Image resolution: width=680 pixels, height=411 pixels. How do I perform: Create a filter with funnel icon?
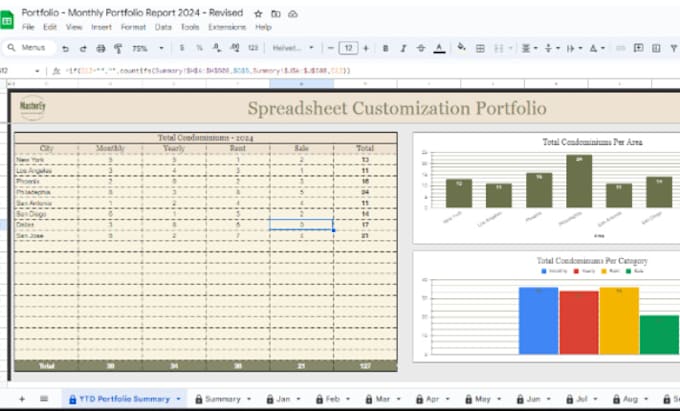(674, 48)
